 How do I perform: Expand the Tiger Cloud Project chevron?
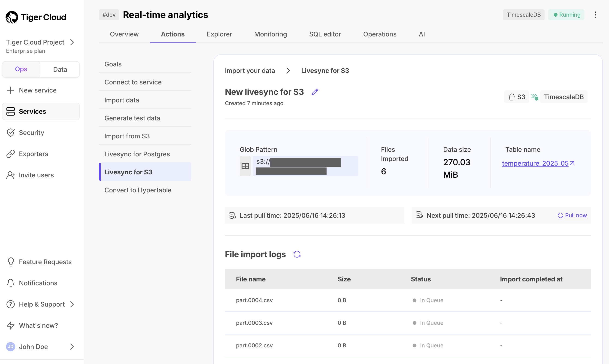tap(72, 42)
